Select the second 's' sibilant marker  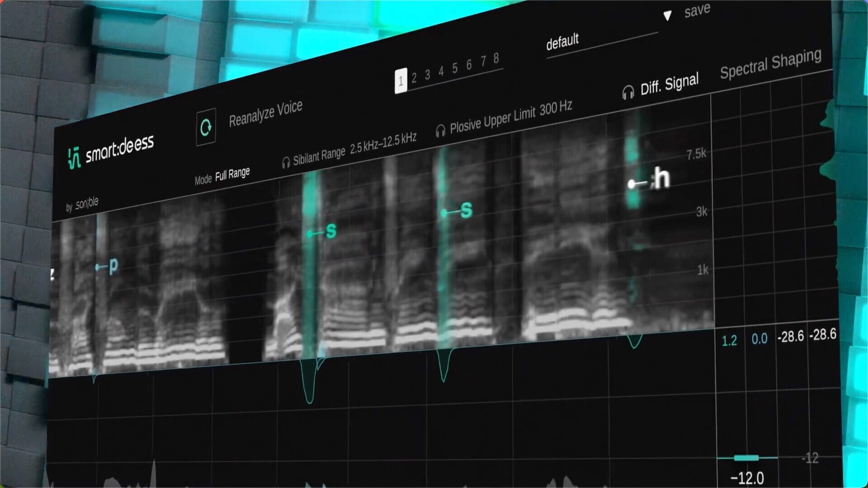[x=457, y=211]
